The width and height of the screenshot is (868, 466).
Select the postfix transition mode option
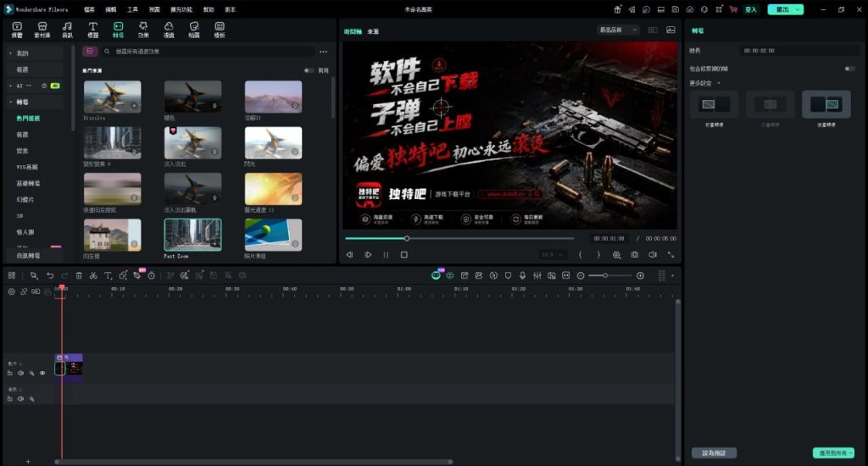826,104
